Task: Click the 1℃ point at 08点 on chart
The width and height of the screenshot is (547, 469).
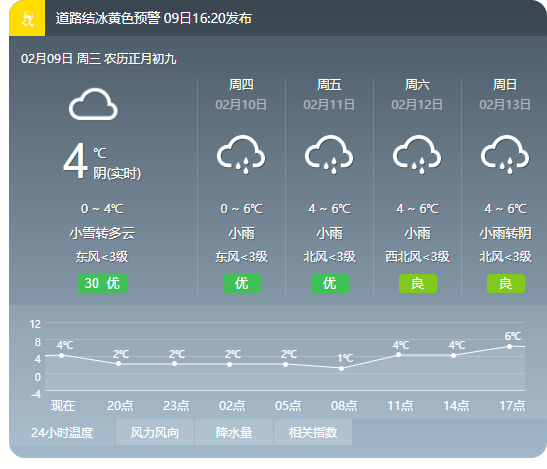Action: click(x=342, y=368)
